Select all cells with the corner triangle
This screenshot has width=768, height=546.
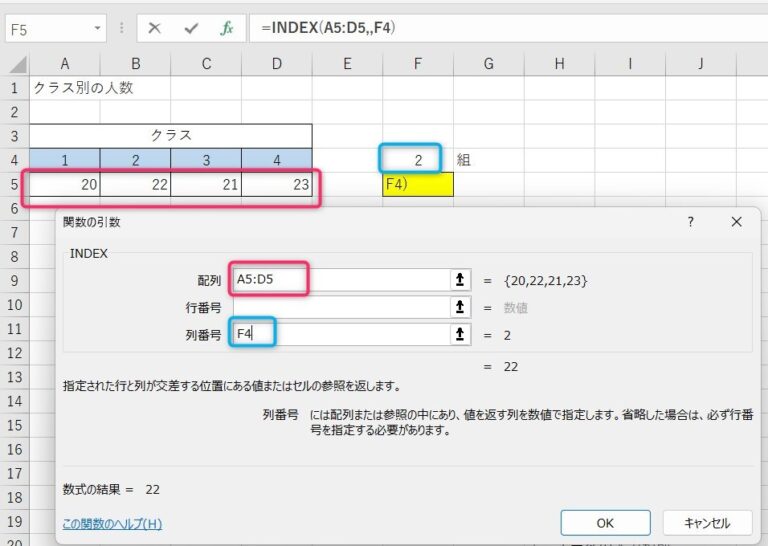(x=17, y=64)
